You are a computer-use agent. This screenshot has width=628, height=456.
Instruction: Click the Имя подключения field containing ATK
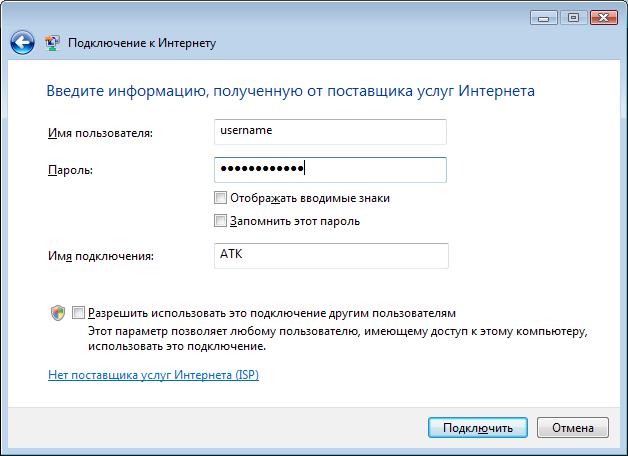[x=331, y=255]
